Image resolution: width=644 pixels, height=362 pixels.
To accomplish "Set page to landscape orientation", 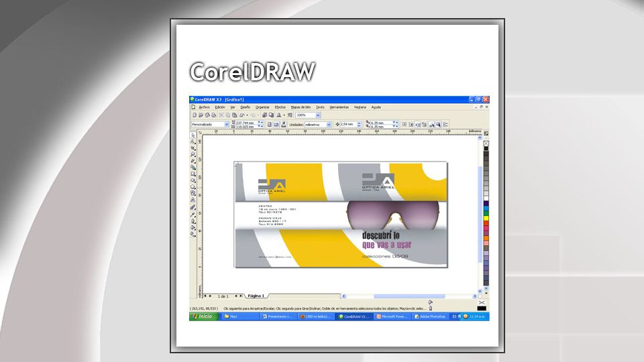I will (276, 125).
